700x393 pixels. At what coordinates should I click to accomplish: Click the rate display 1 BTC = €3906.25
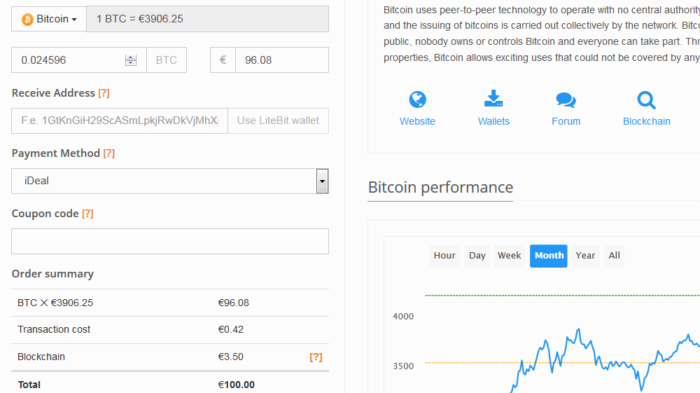(x=208, y=19)
